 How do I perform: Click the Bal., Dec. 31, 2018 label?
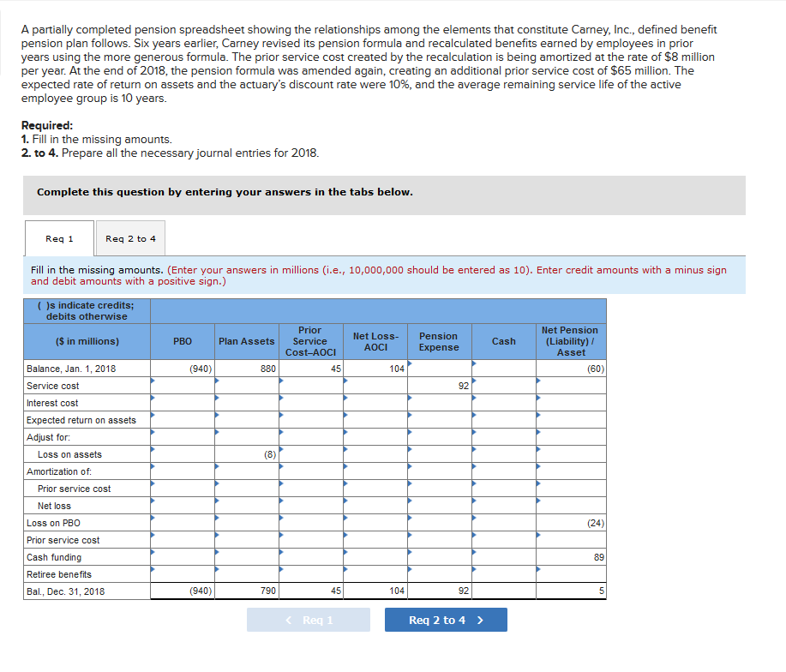tap(66, 591)
